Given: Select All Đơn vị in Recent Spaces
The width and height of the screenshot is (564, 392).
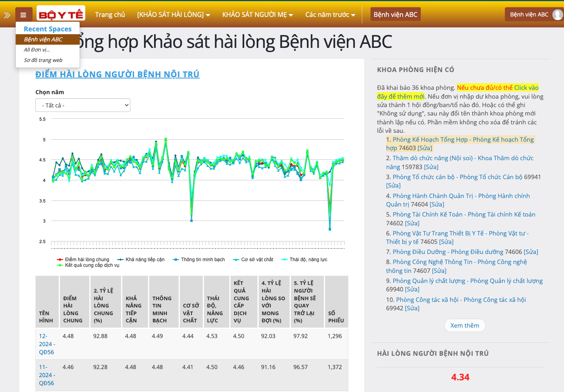Looking at the screenshot, I should (x=37, y=50).
